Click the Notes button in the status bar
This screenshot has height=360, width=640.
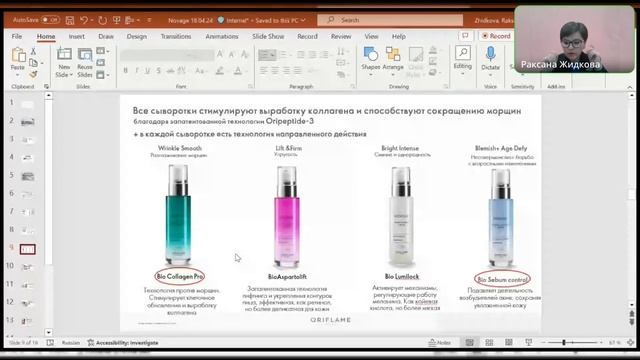pos(440,342)
